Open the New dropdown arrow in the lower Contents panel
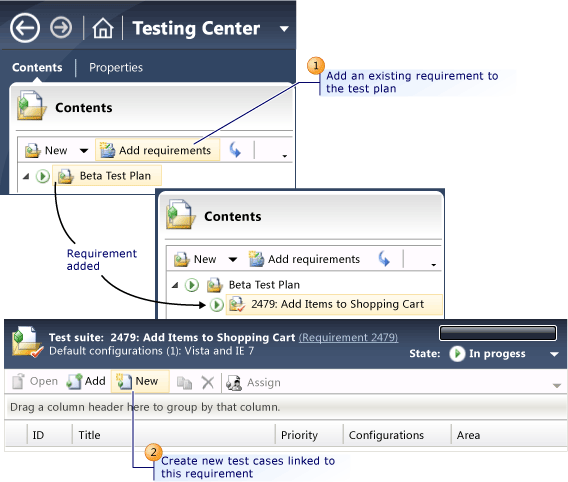568x482 pixels. (x=233, y=260)
